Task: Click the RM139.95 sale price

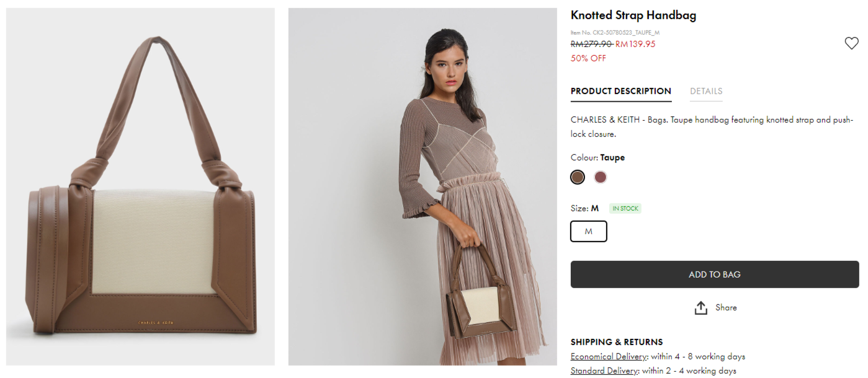Action: 635,44
